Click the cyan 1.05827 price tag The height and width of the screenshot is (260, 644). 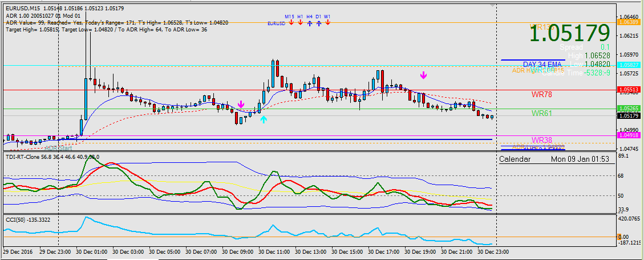click(628, 65)
